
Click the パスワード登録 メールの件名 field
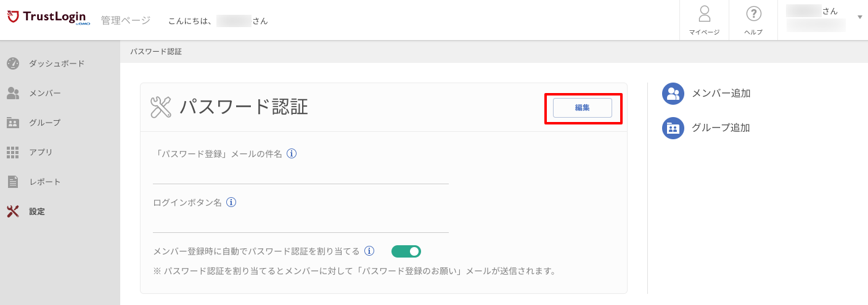click(301, 174)
